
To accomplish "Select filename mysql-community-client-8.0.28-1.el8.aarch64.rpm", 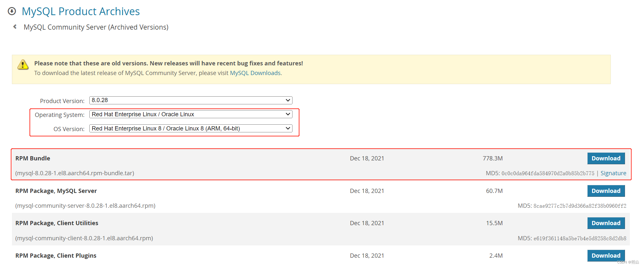I will pyautogui.click(x=84, y=238).
